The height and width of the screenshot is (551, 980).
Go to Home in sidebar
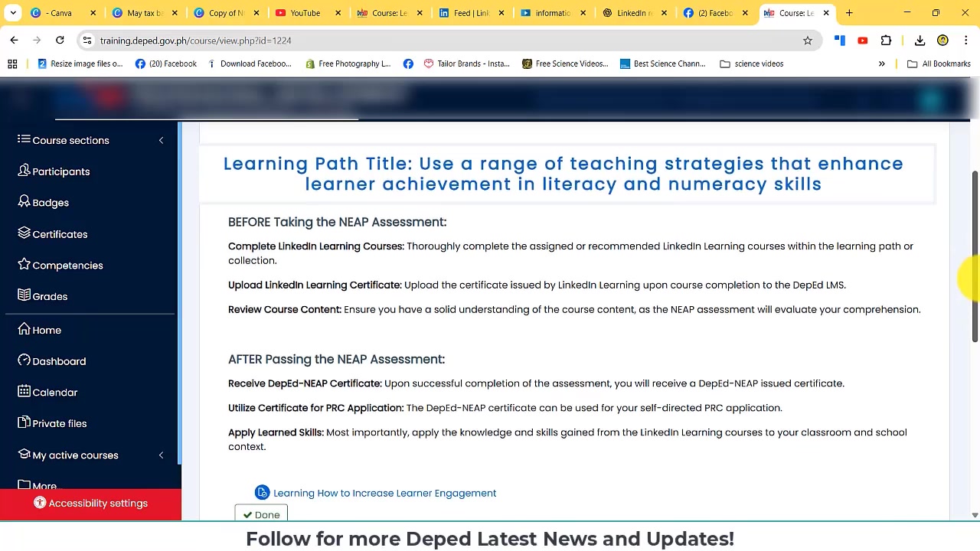click(40, 330)
